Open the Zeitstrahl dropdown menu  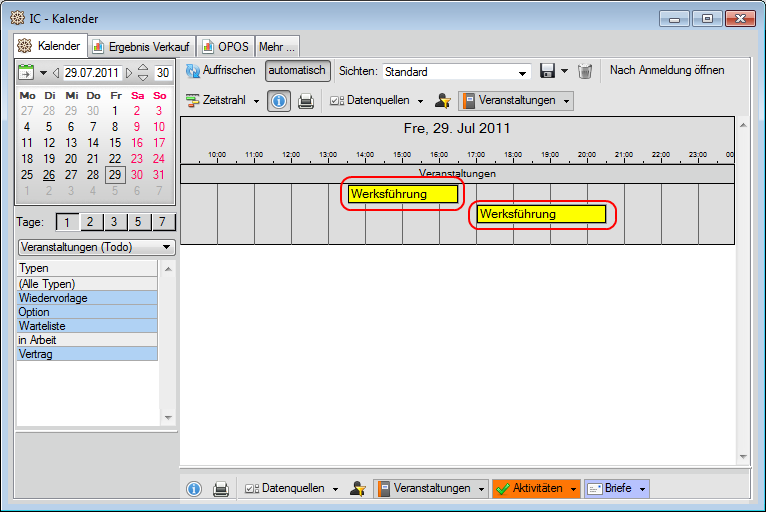pyautogui.click(x=223, y=101)
